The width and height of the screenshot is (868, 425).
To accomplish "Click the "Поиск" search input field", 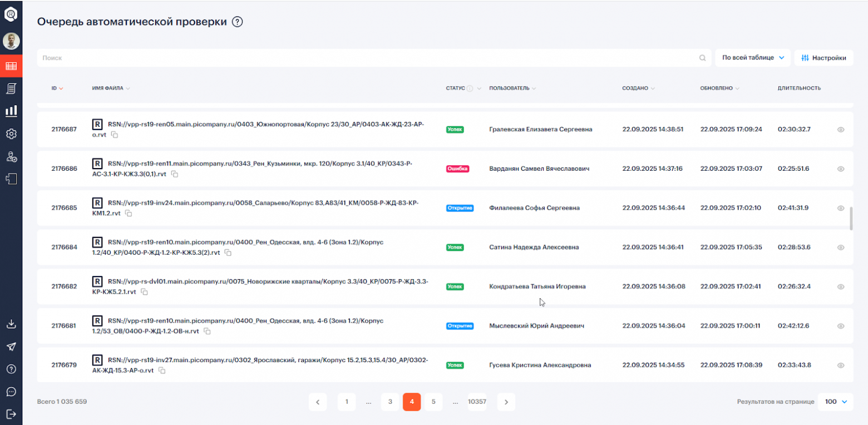I will tap(367, 58).
